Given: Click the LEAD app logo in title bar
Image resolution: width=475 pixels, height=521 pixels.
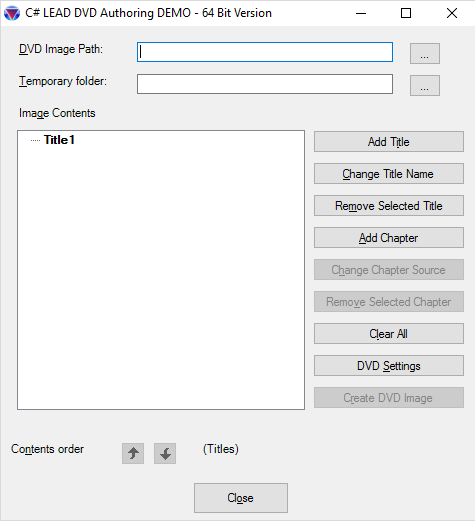Looking at the screenshot, I should (12, 13).
